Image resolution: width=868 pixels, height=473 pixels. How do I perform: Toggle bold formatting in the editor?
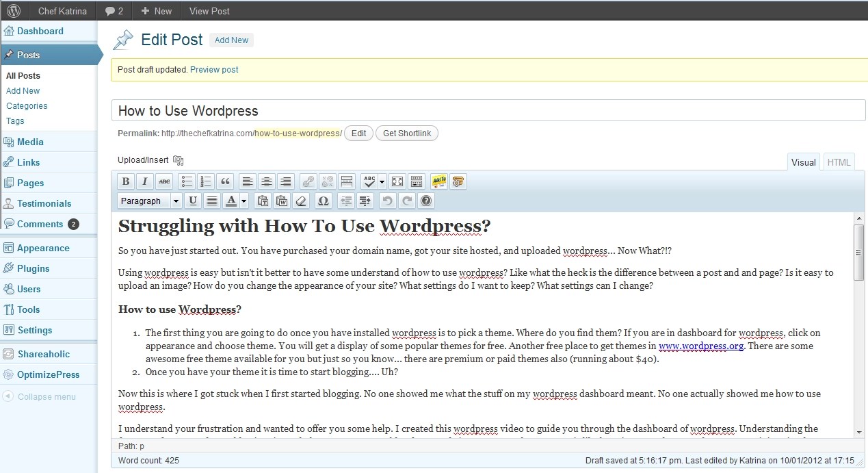(125, 181)
